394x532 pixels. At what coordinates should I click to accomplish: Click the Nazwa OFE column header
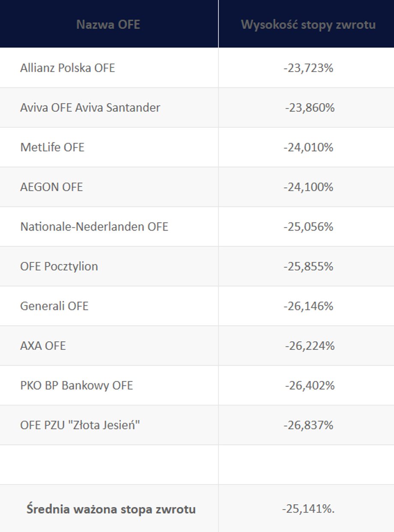click(108, 24)
